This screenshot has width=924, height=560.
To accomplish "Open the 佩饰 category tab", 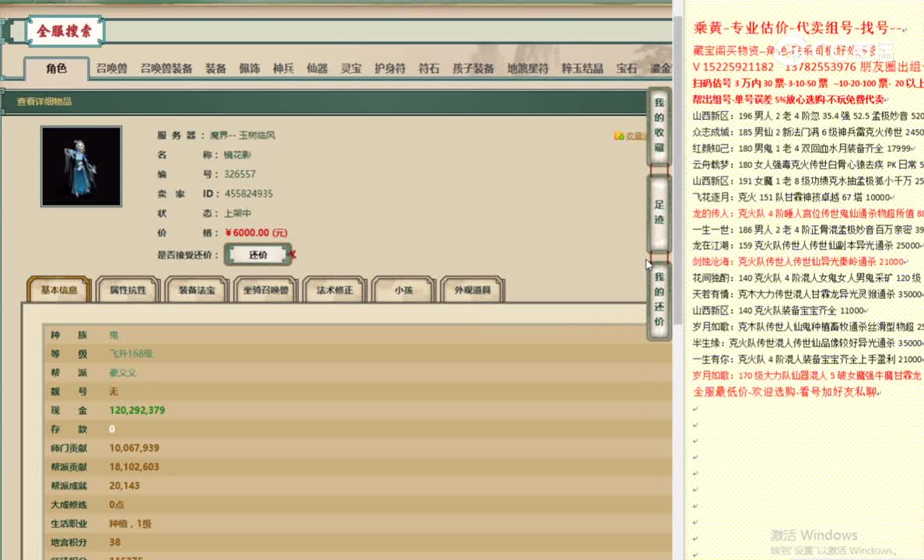I will point(249,68).
